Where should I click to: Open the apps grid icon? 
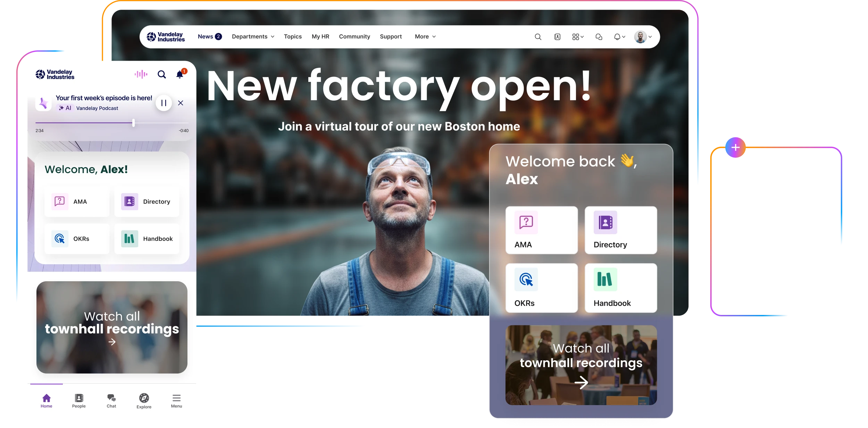[x=576, y=36]
